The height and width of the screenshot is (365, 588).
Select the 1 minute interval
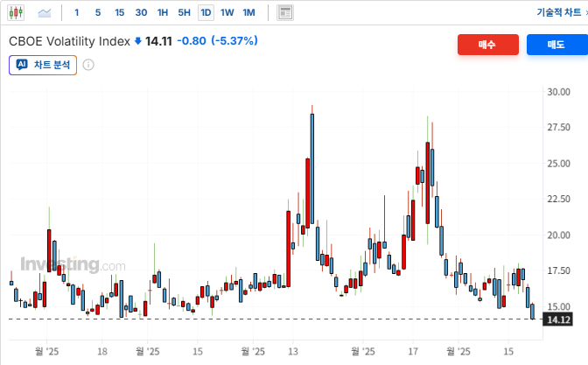click(76, 13)
